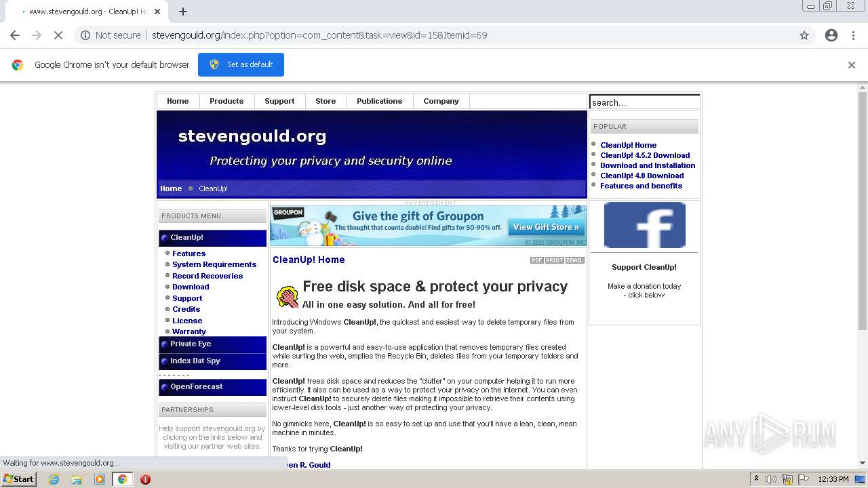Open the CleanUp! Home popular link
This screenshot has width=868, height=488.
[628, 145]
